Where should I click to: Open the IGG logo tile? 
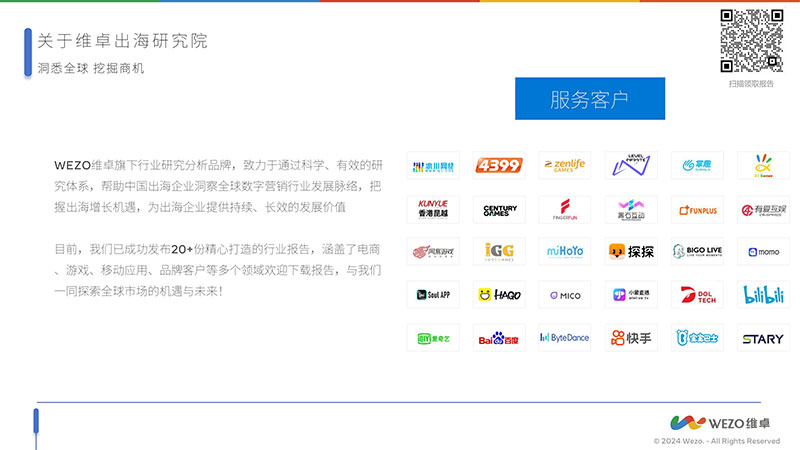tap(498, 251)
